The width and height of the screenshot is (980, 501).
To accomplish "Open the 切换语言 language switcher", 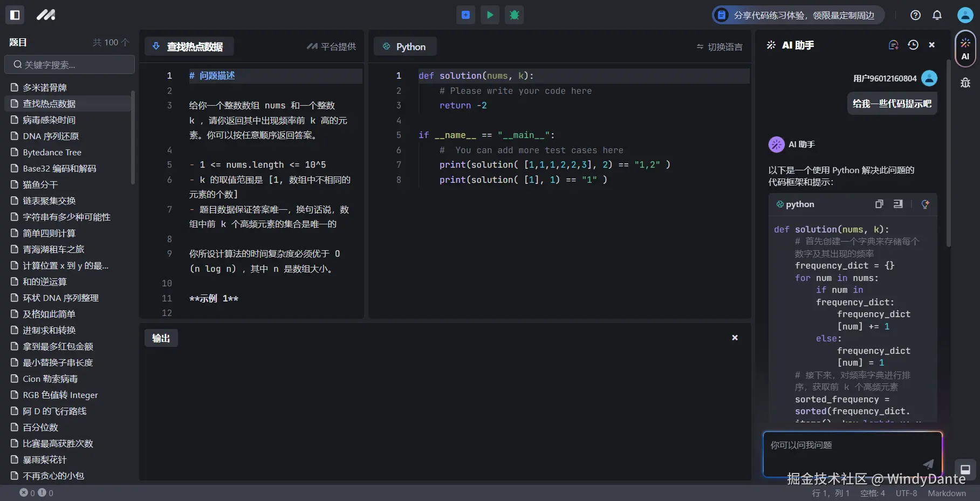I will click(719, 47).
